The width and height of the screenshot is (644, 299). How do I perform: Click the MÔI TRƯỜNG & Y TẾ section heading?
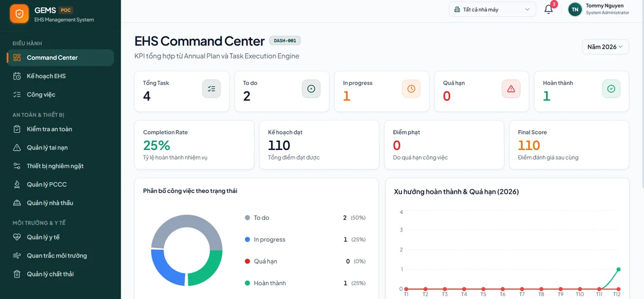pos(39,223)
